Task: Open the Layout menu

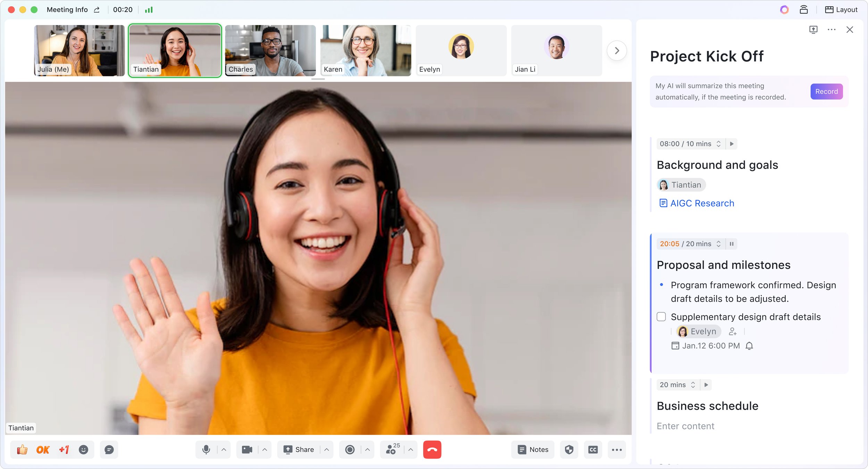Action: coord(841,10)
